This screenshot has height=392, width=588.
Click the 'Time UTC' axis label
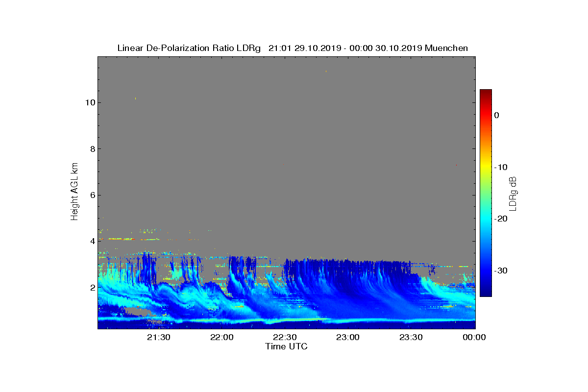(x=287, y=346)
